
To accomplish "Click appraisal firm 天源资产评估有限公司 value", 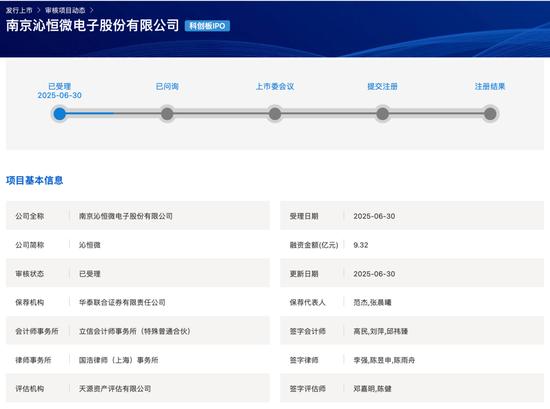I will (x=115, y=389).
